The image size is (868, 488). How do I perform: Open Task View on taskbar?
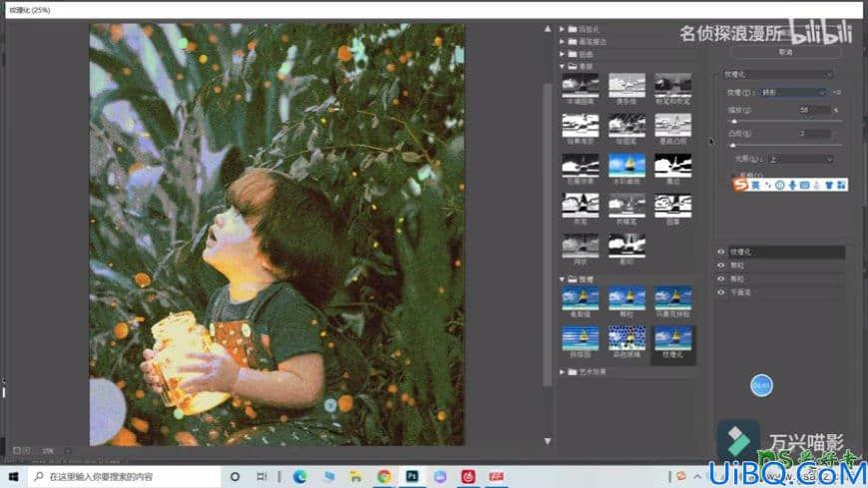[x=261, y=476]
